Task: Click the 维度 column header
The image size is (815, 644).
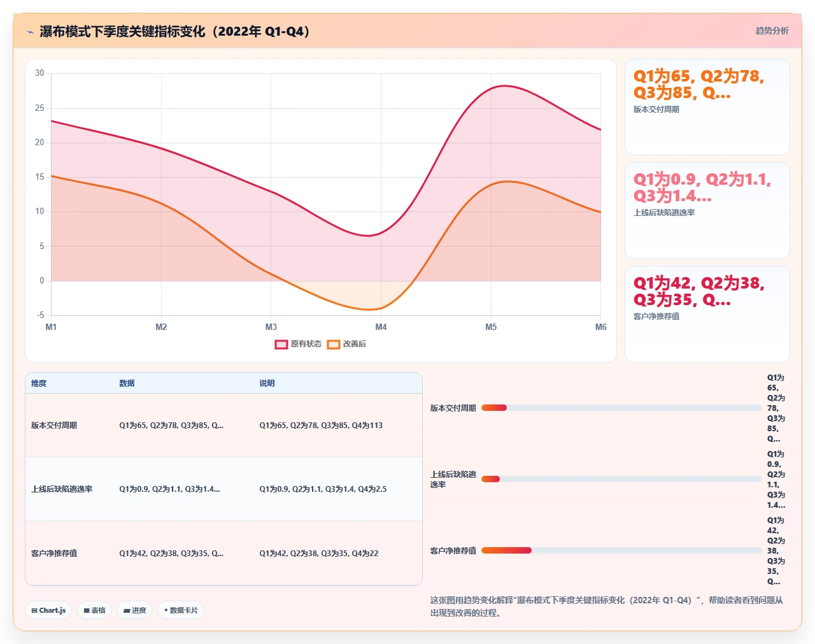Action: point(39,383)
